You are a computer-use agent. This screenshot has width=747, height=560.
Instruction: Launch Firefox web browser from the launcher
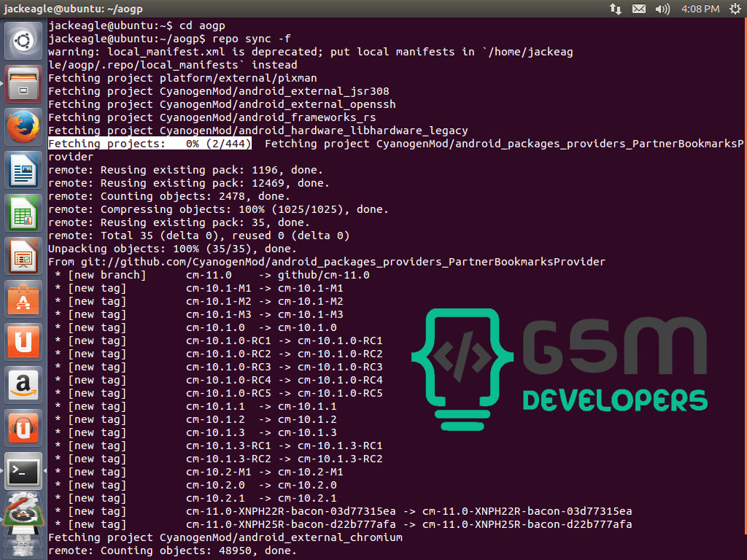coord(23,127)
